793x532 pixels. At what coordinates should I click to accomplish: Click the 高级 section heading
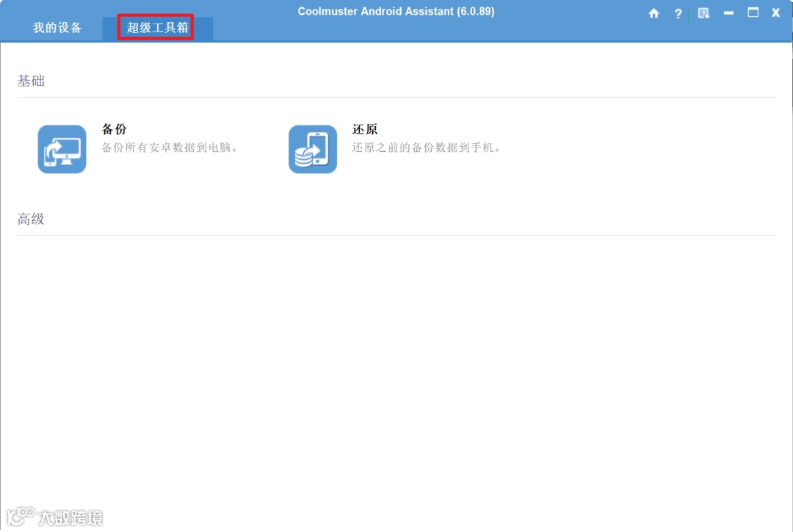tap(31, 219)
